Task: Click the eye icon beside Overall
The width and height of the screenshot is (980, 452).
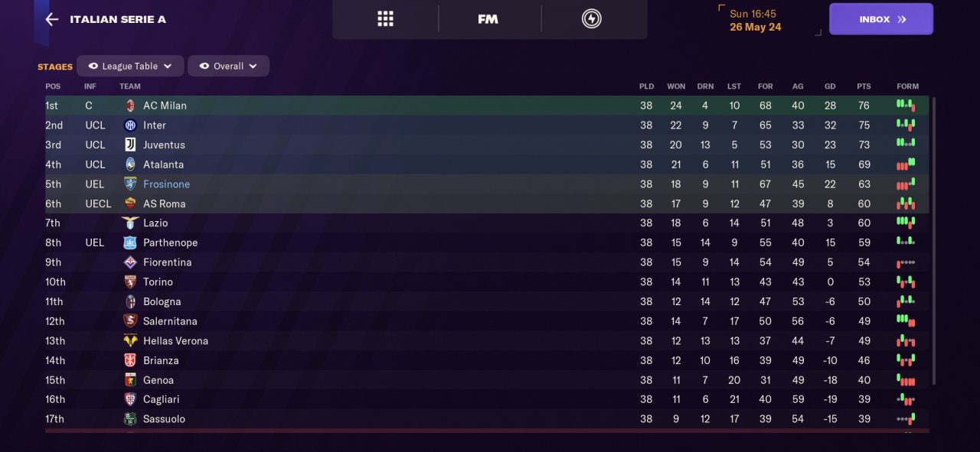Action: (204, 66)
